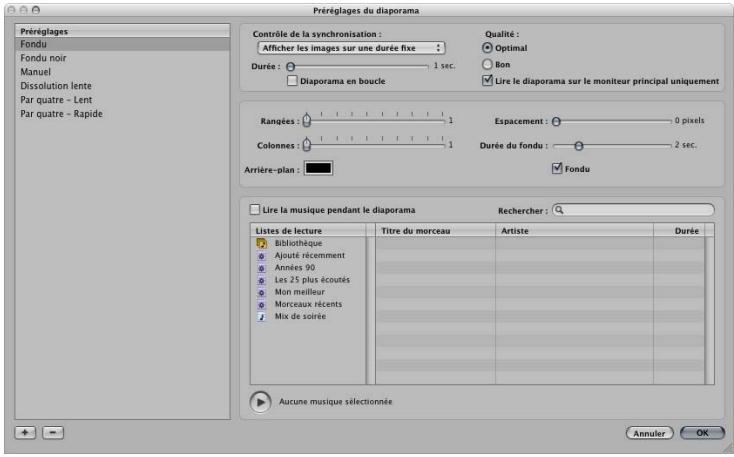Click the Durée du fondu slider handle

pyautogui.click(x=579, y=146)
